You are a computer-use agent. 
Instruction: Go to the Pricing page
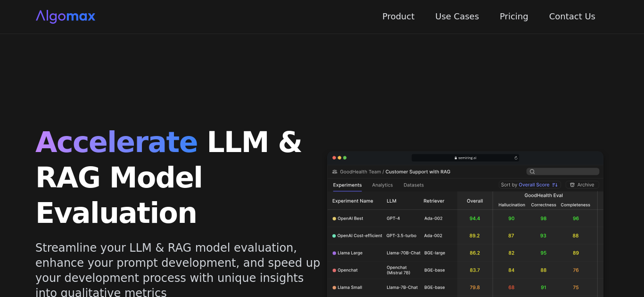click(x=514, y=17)
